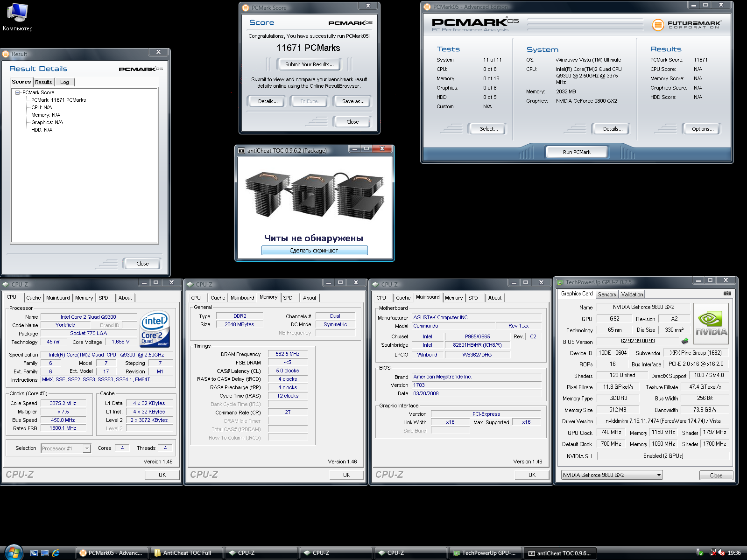The width and height of the screenshot is (747, 560).
Task: Open About tab in CPU-Z motherboard window
Action: [495, 298]
